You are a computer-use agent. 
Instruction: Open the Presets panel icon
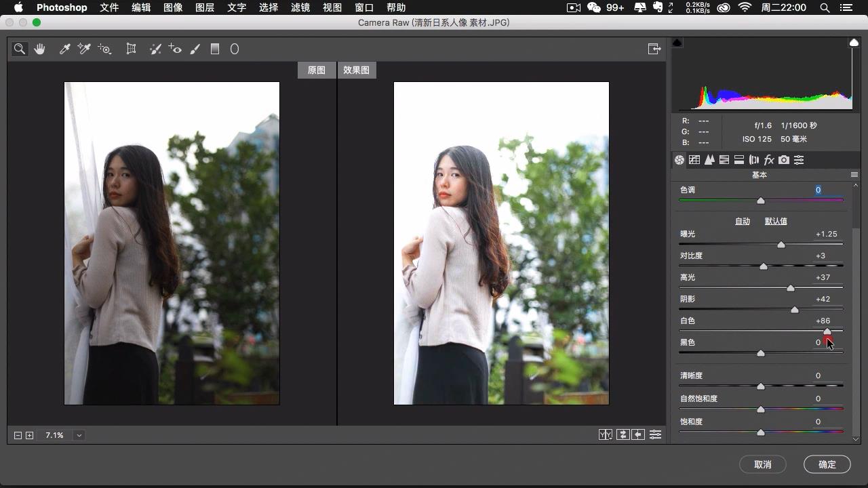(x=799, y=160)
